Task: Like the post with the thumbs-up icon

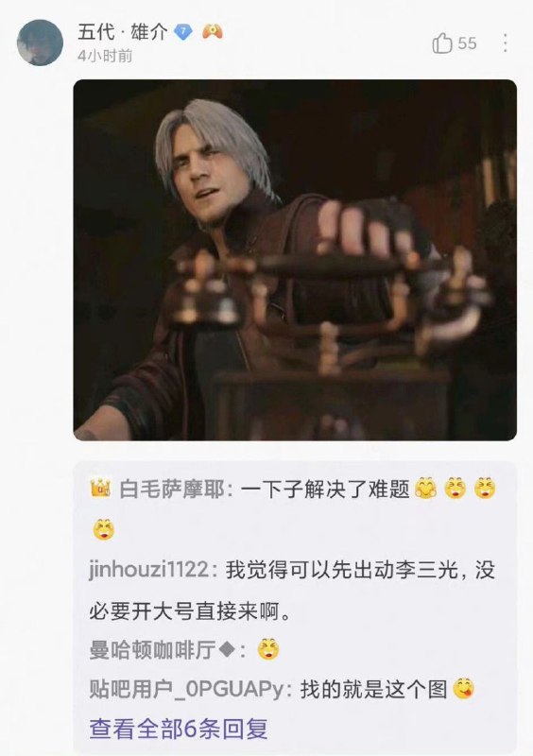Action: pos(442,43)
